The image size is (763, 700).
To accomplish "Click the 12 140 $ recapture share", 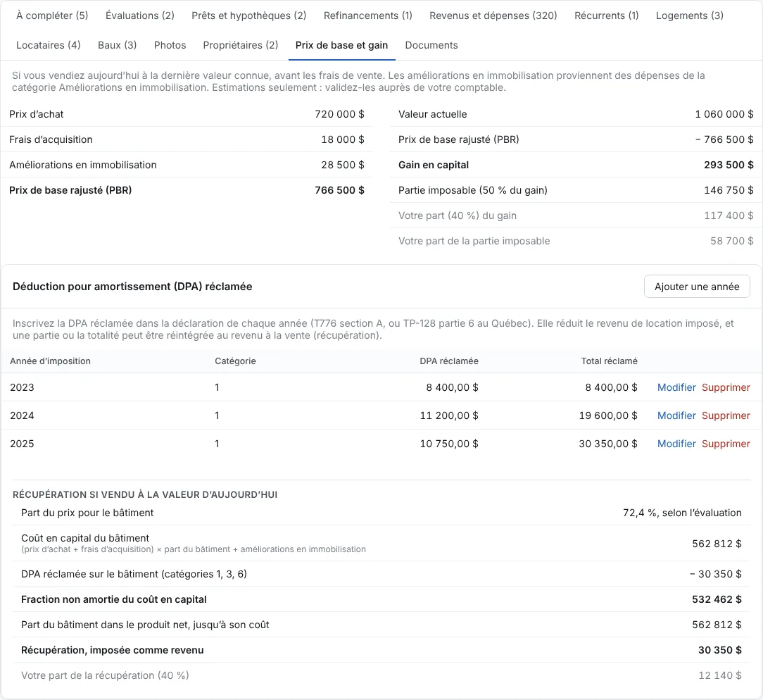I will pyautogui.click(x=719, y=675).
